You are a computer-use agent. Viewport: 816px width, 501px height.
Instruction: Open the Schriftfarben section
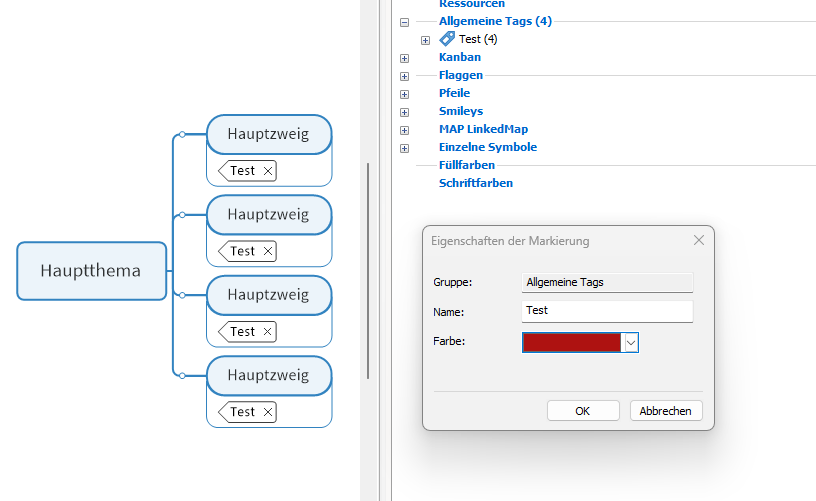click(x=476, y=183)
